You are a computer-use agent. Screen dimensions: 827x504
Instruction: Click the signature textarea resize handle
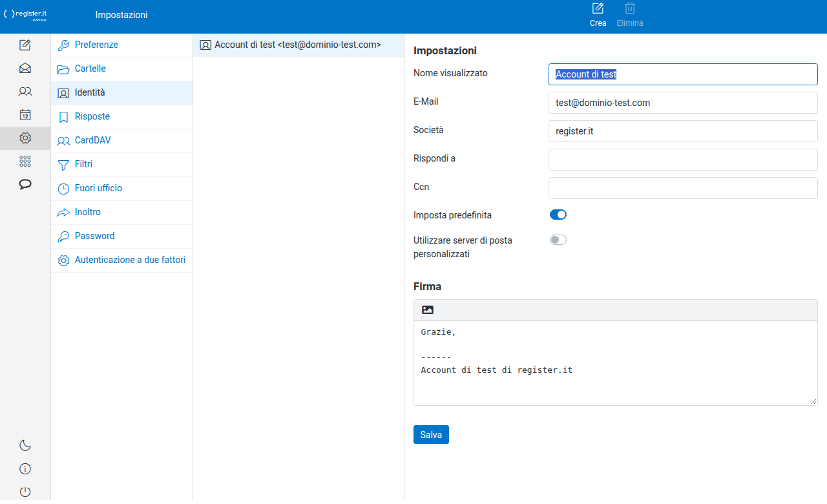(x=813, y=401)
